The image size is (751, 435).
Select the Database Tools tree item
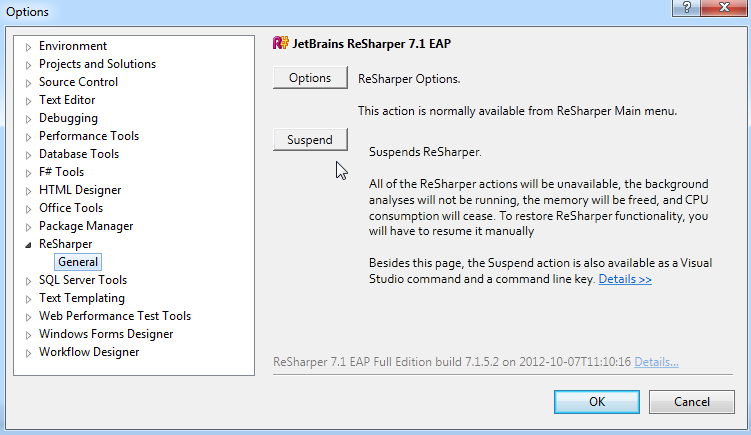pyautogui.click(x=79, y=154)
